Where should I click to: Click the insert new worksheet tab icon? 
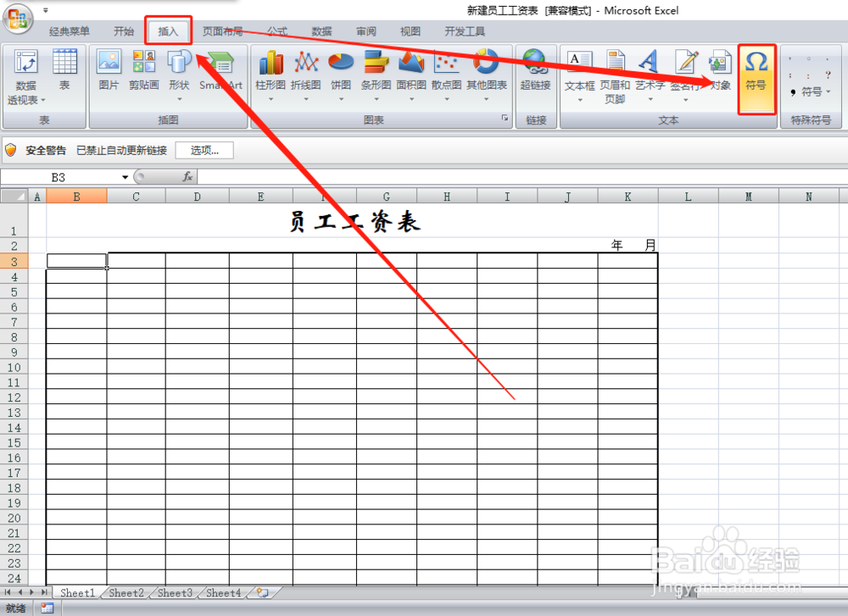click(x=263, y=592)
